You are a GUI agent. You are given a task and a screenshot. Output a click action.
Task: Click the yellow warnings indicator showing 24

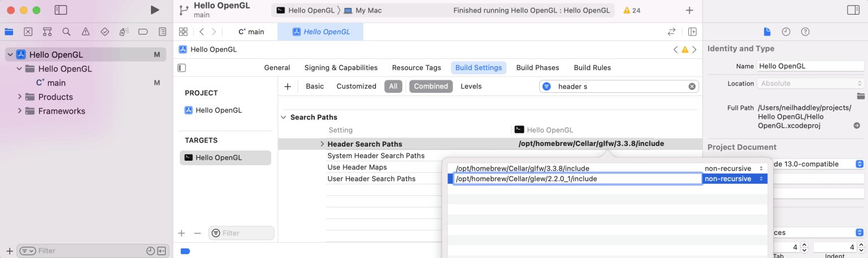click(x=631, y=10)
